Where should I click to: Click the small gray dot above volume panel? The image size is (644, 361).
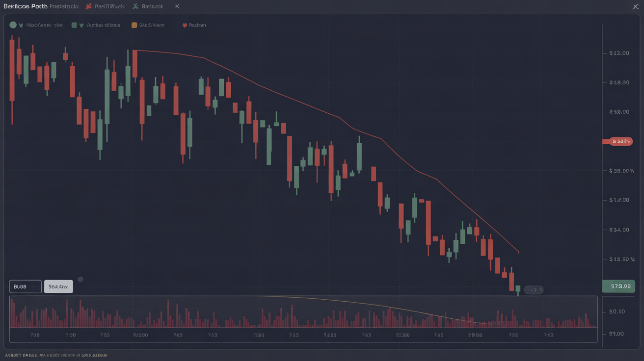click(80, 280)
